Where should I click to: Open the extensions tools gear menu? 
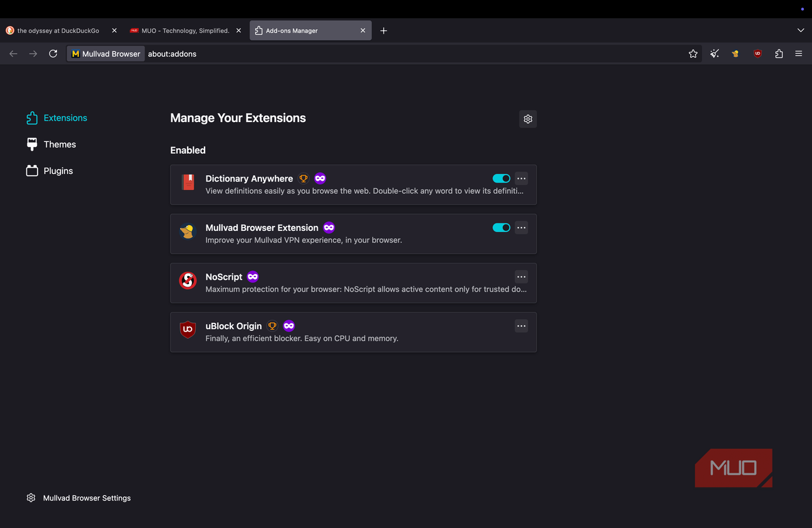point(528,119)
